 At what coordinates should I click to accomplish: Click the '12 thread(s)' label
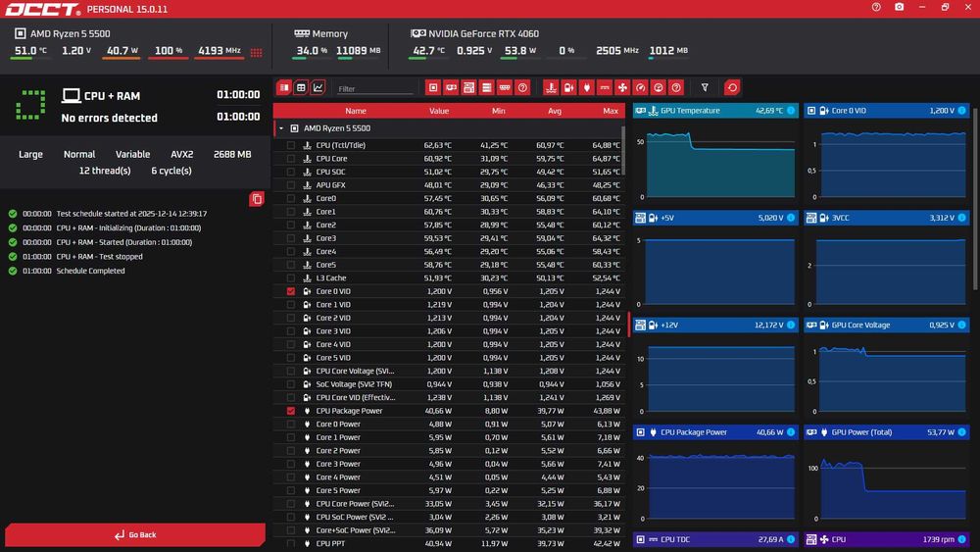105,171
